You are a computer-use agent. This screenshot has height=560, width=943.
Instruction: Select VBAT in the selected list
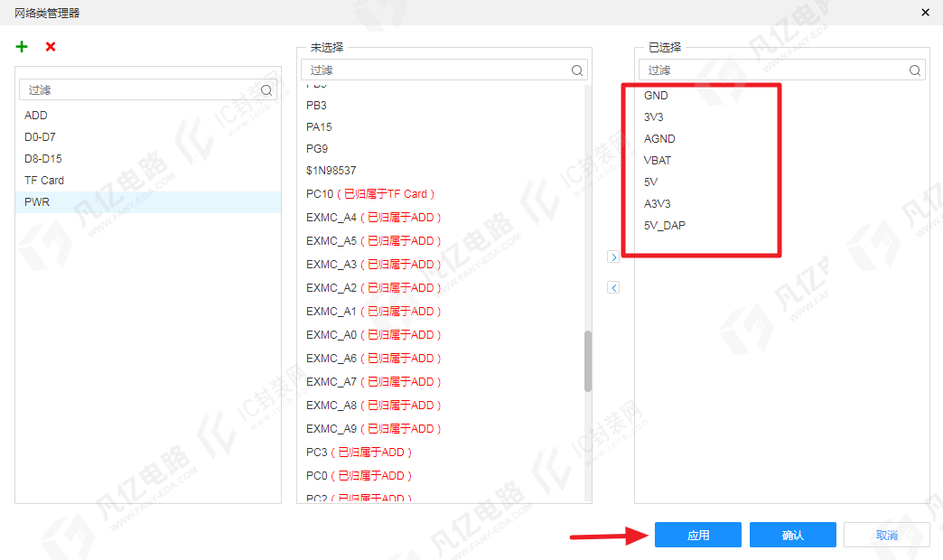pyautogui.click(x=658, y=161)
